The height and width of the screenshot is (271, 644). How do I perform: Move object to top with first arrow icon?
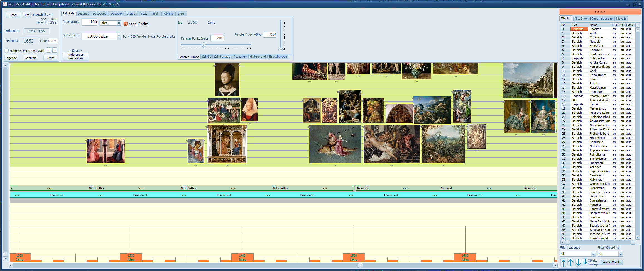[563, 262]
